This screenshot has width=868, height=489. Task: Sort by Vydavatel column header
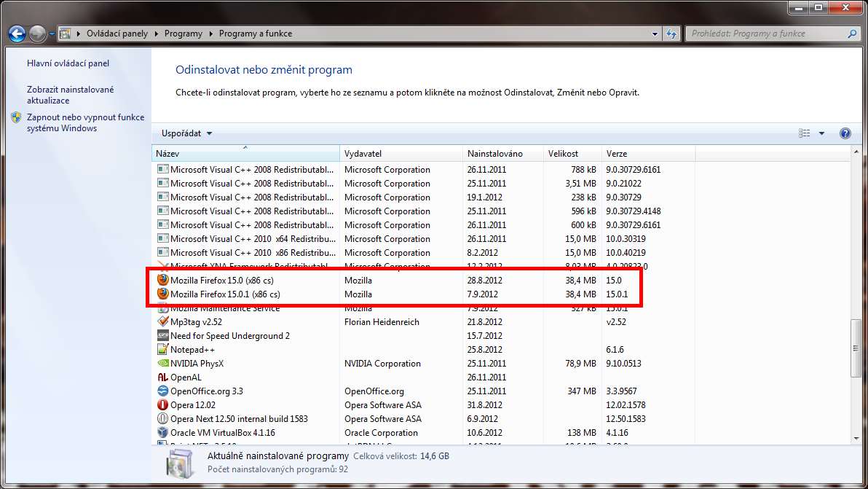[x=401, y=153]
